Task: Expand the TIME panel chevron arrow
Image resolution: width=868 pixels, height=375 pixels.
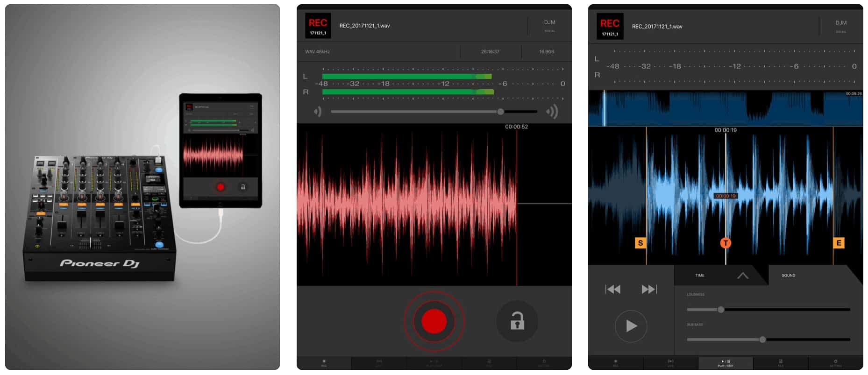Action: click(x=742, y=276)
